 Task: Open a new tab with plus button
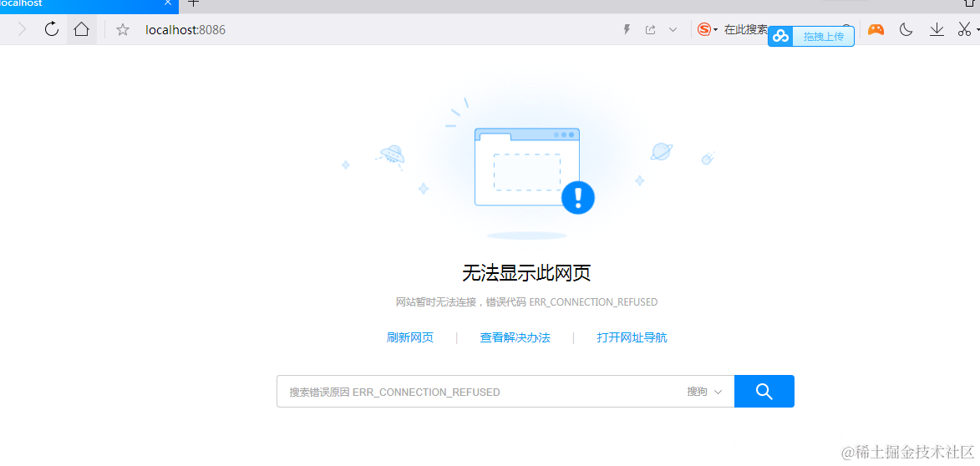[194, 3]
